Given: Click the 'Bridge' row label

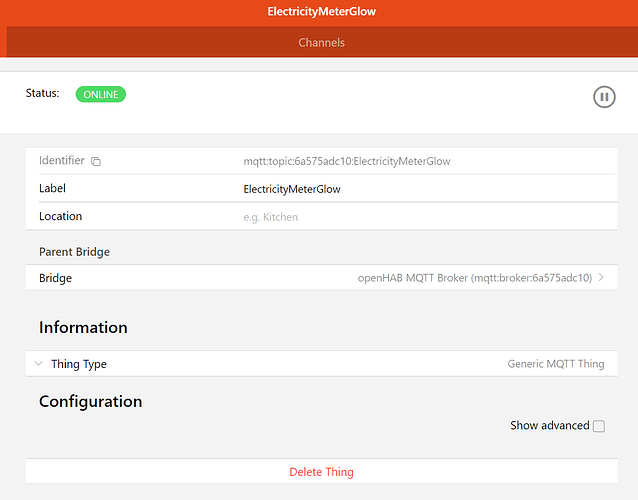Looking at the screenshot, I should click(x=55, y=278).
